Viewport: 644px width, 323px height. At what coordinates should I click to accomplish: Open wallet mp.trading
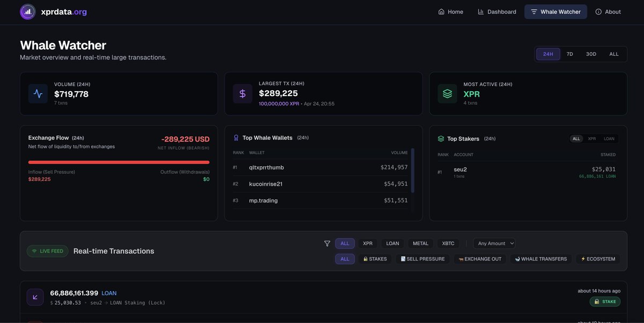pyautogui.click(x=264, y=201)
